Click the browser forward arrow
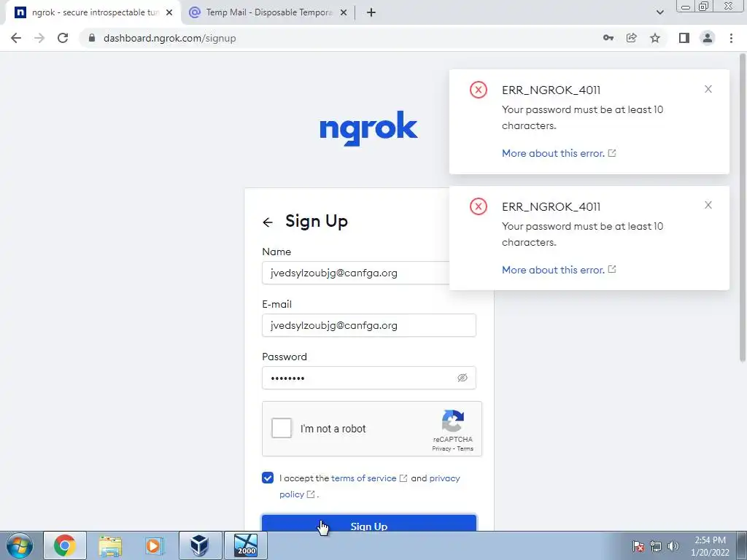Viewport: 747px width, 560px height. click(39, 38)
